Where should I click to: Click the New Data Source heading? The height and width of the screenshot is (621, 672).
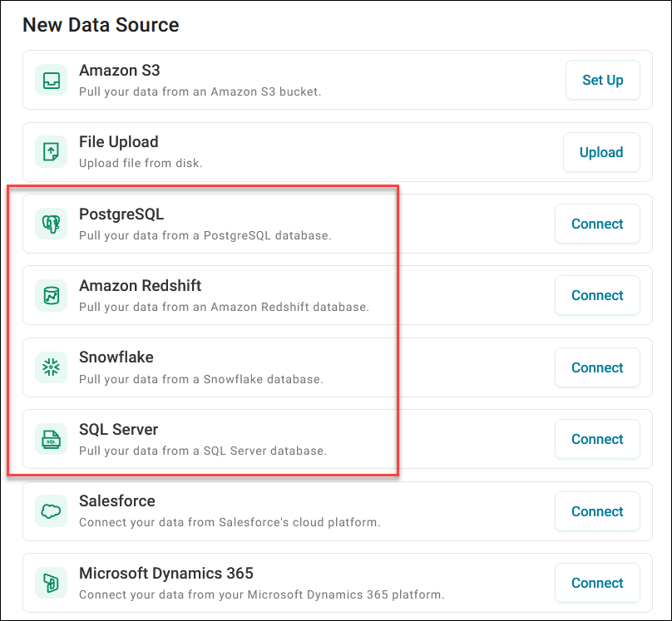(x=101, y=25)
